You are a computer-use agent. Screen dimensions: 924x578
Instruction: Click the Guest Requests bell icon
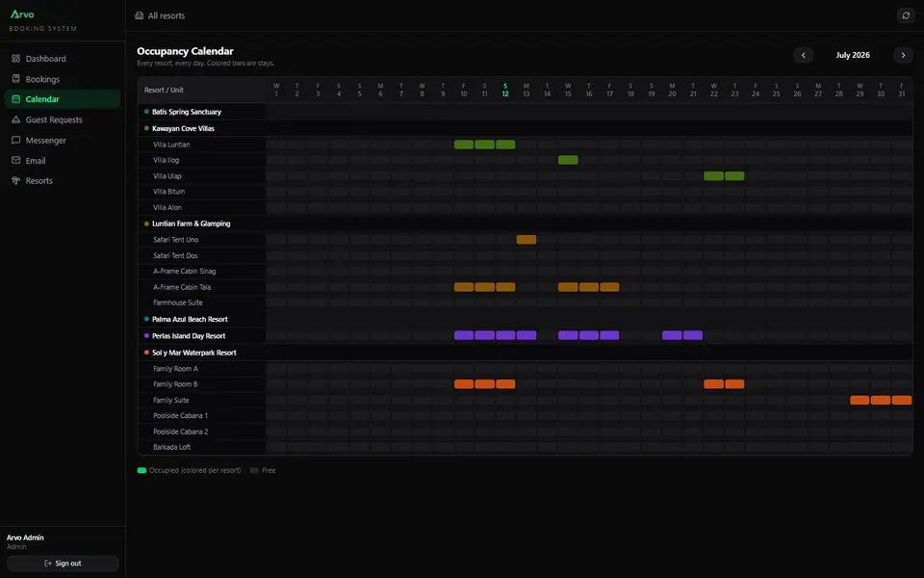[x=16, y=119]
